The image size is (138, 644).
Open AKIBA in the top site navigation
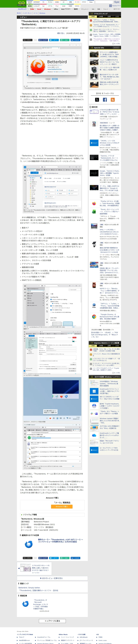pos(57,2)
